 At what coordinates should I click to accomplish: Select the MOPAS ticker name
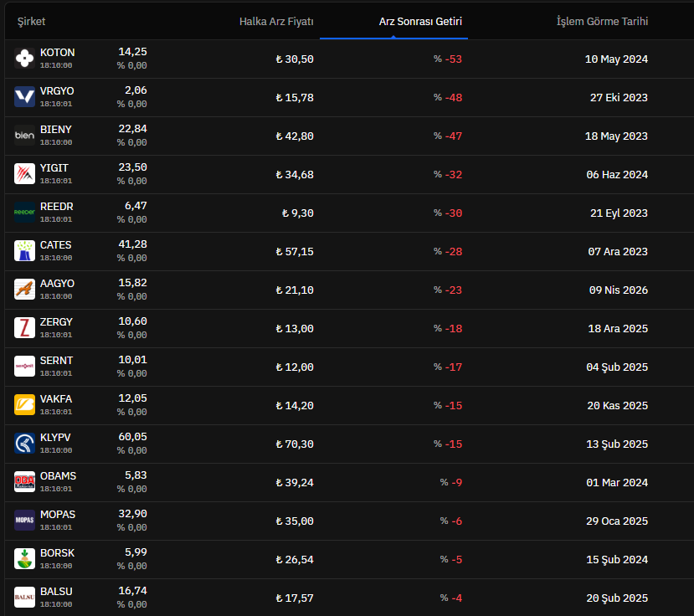(58, 515)
